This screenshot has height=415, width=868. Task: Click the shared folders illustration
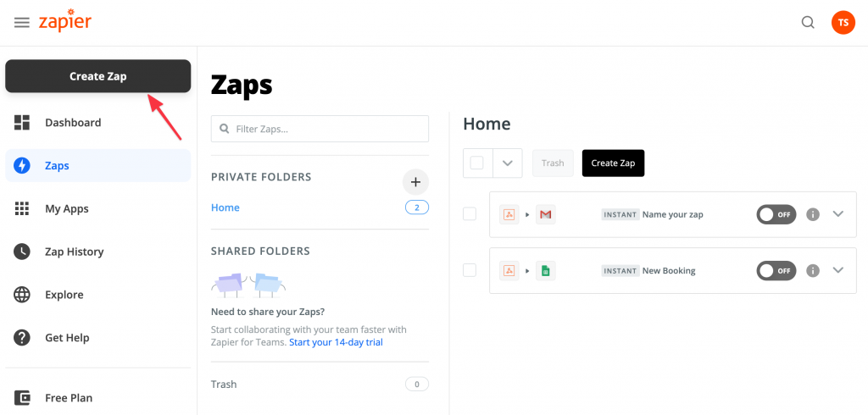coord(248,284)
